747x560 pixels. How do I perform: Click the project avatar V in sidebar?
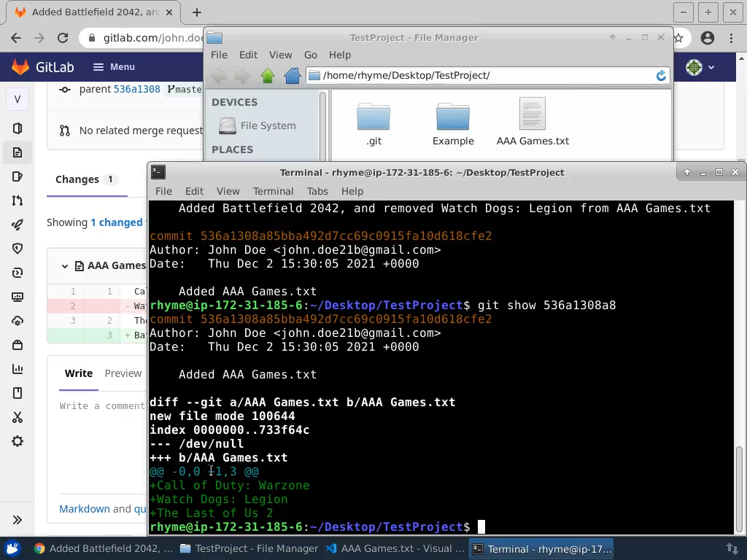pos(18,99)
